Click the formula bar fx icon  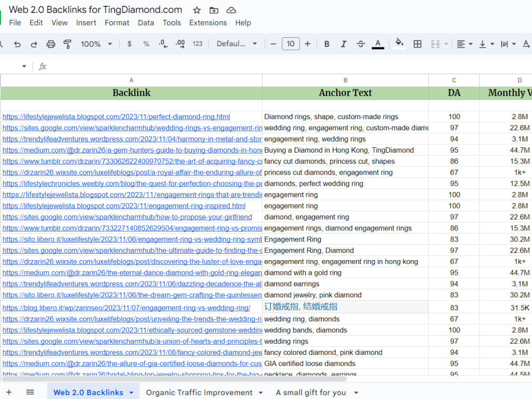pos(43,66)
